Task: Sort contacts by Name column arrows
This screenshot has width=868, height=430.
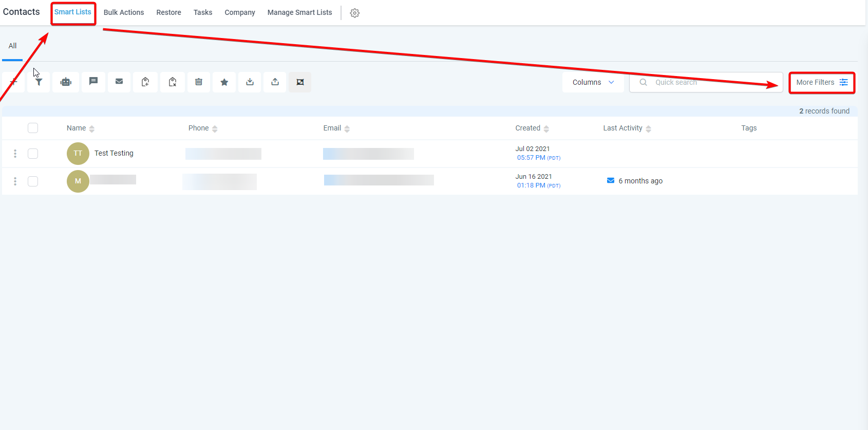Action: (92, 128)
